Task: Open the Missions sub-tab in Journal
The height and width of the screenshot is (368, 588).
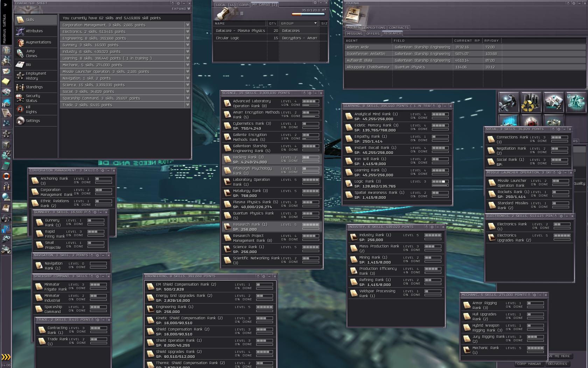Action: point(355,34)
